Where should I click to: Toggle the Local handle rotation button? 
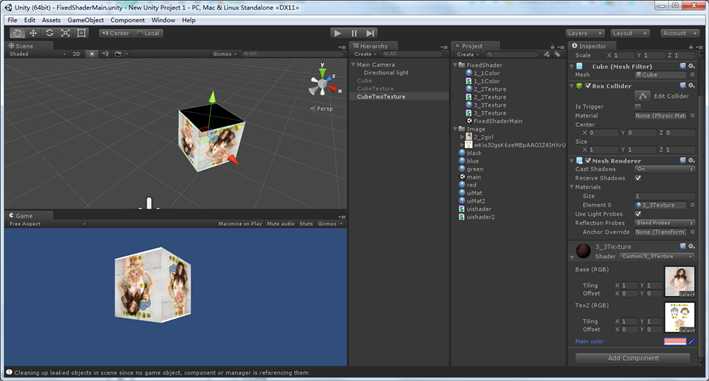(148, 33)
